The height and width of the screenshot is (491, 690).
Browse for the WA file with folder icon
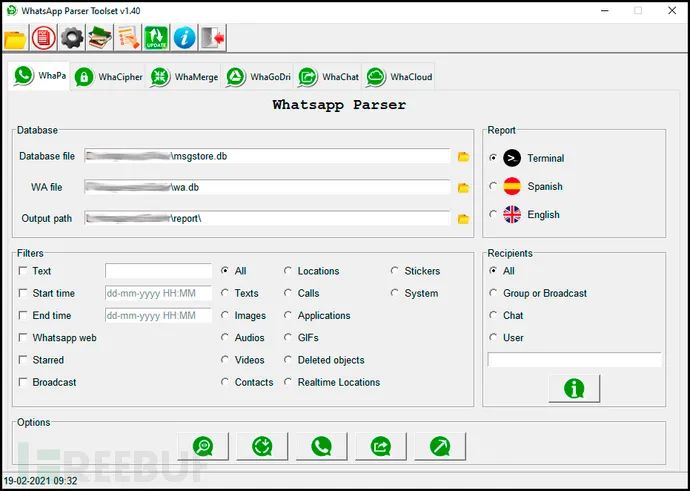tap(463, 188)
